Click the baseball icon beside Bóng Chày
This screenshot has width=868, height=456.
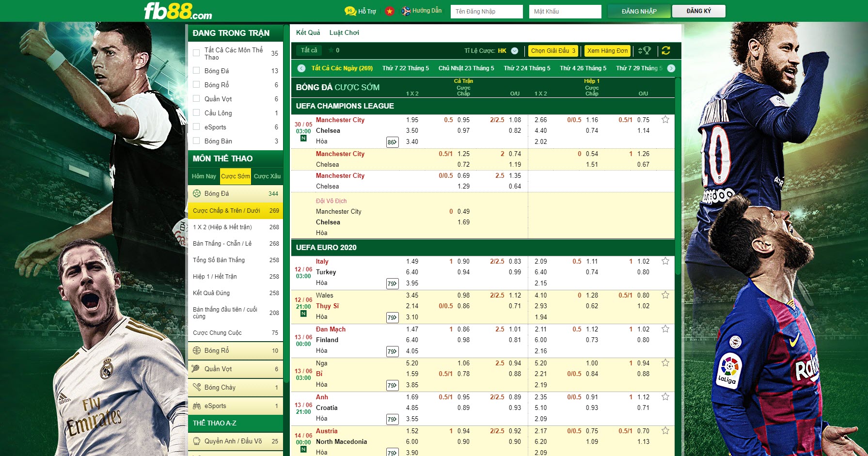coord(197,387)
